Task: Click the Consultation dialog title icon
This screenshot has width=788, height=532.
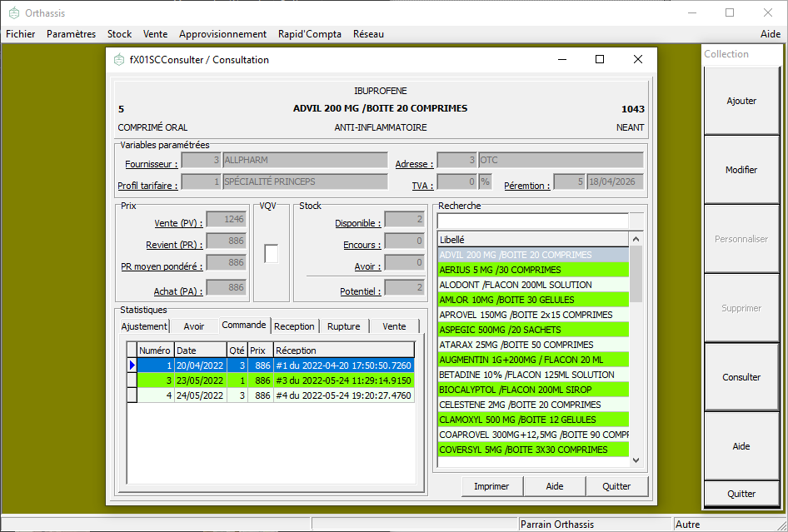Action: pyautogui.click(x=119, y=60)
